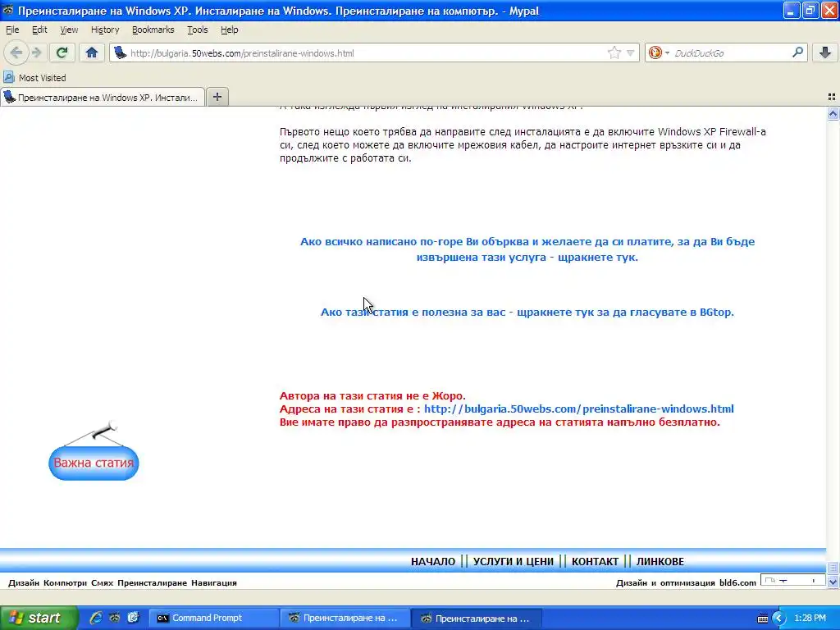Open the History menu
Image resolution: width=840 pixels, height=630 pixels.
[x=104, y=30]
